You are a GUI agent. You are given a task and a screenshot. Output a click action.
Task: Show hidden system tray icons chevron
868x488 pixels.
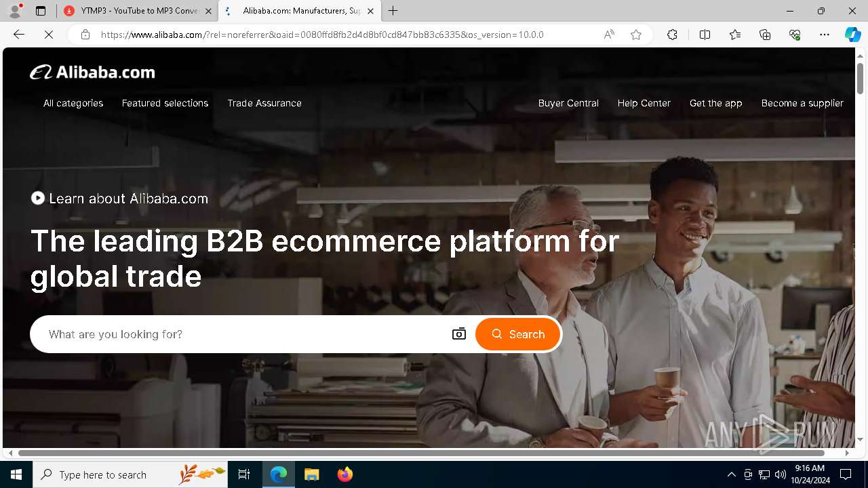tap(731, 474)
